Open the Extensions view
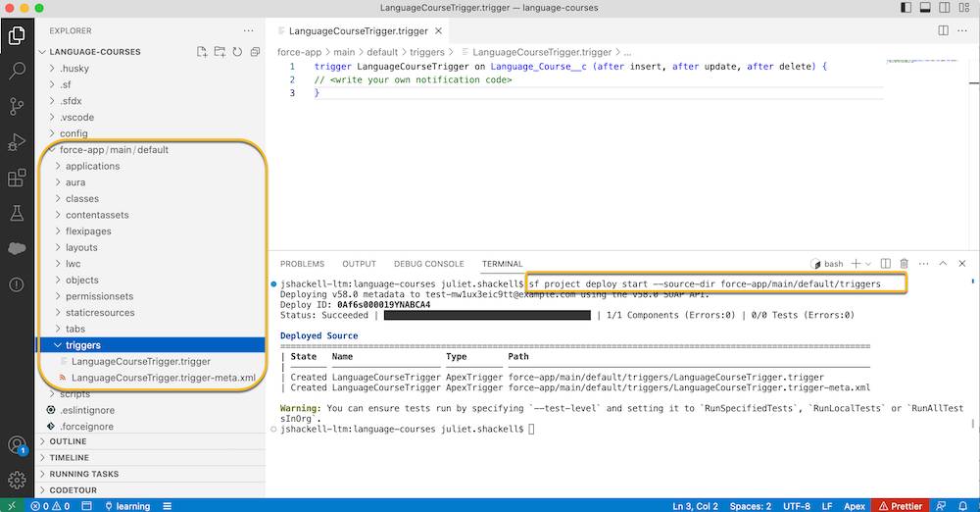Screen dimensions: 980x512 point(17,178)
